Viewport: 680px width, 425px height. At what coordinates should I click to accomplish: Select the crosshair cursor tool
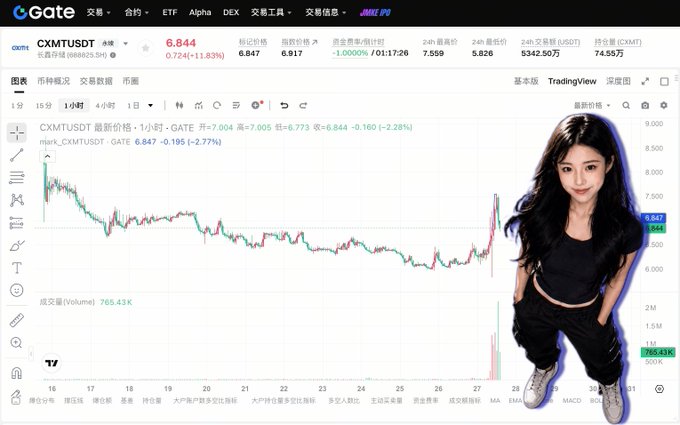17,133
